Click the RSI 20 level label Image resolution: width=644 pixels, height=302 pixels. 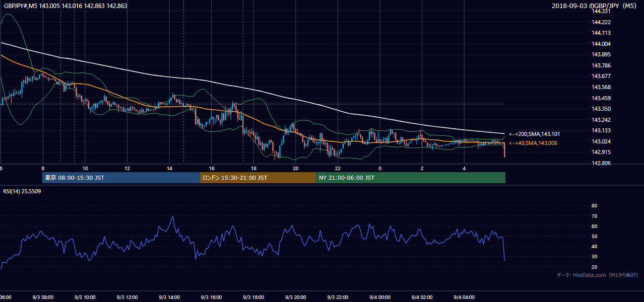[x=594, y=267]
